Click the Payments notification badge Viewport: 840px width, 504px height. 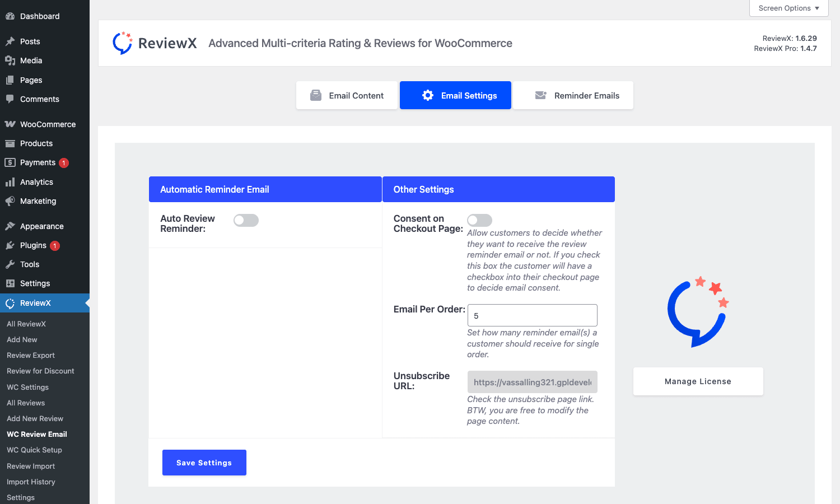pos(64,163)
